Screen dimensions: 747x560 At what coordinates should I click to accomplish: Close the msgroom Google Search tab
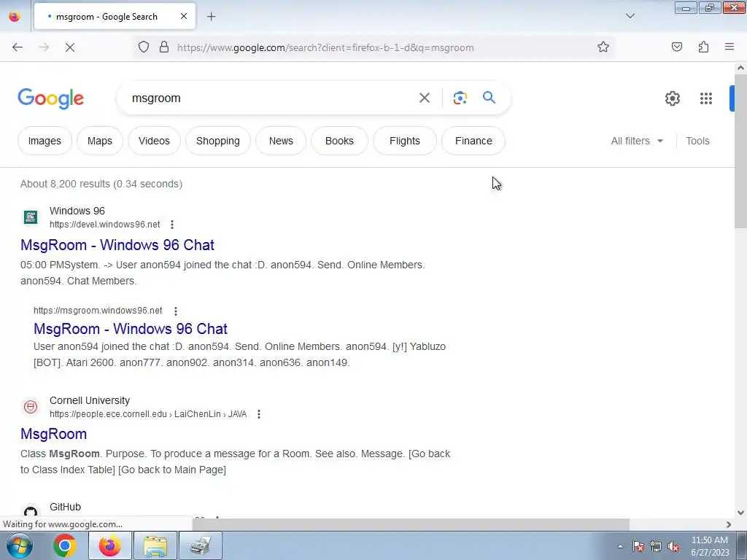(x=184, y=16)
